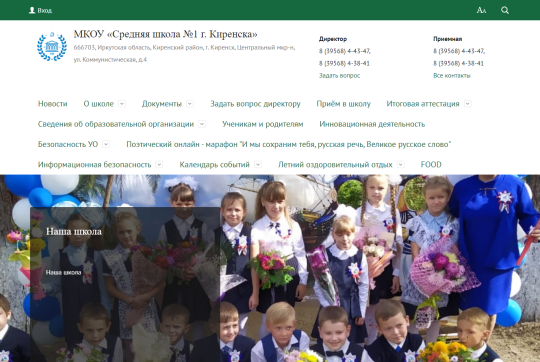Open the Документы menu item
This screenshot has width=540, height=362.
[162, 104]
